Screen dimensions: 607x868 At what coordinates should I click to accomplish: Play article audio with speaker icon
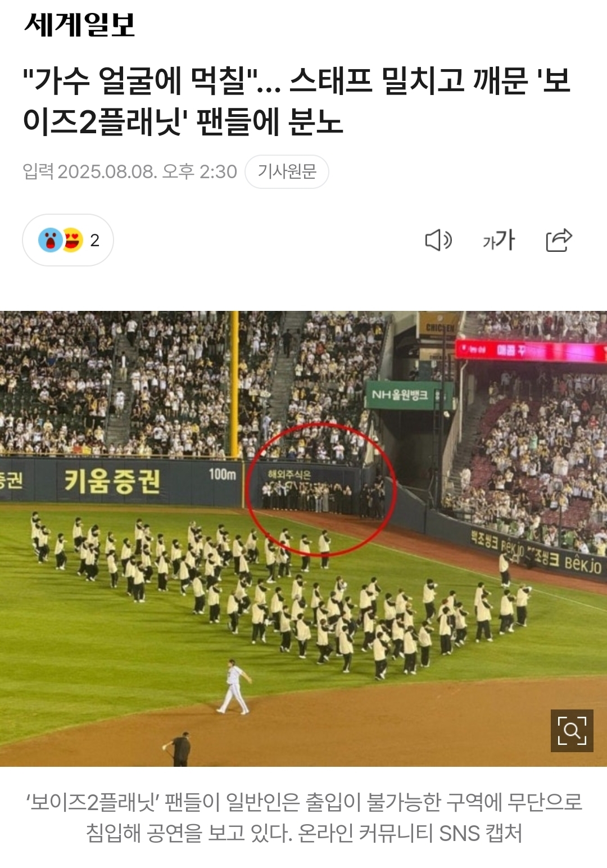point(438,240)
